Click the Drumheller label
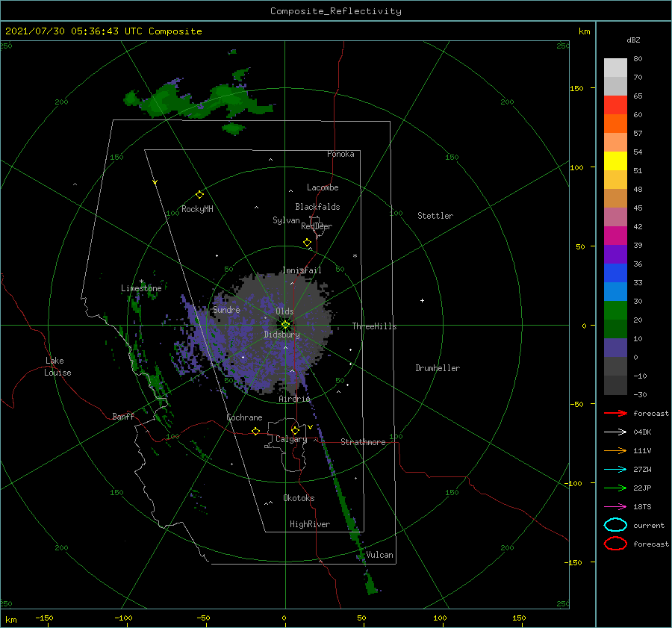Viewport: 672px width, 628px height. point(438,368)
